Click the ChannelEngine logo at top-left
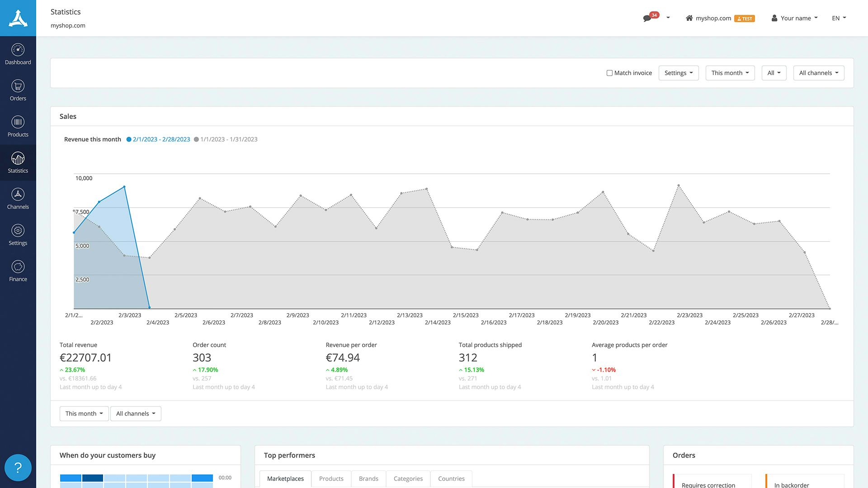This screenshot has width=868, height=488. coord(18,18)
